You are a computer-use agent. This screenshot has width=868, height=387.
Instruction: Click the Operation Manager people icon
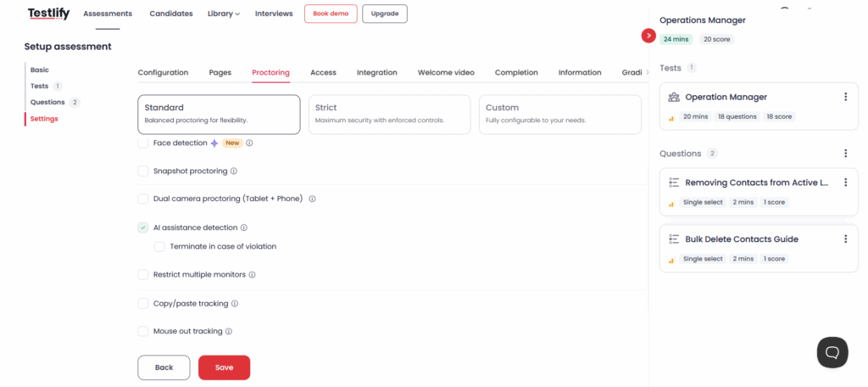(x=674, y=97)
